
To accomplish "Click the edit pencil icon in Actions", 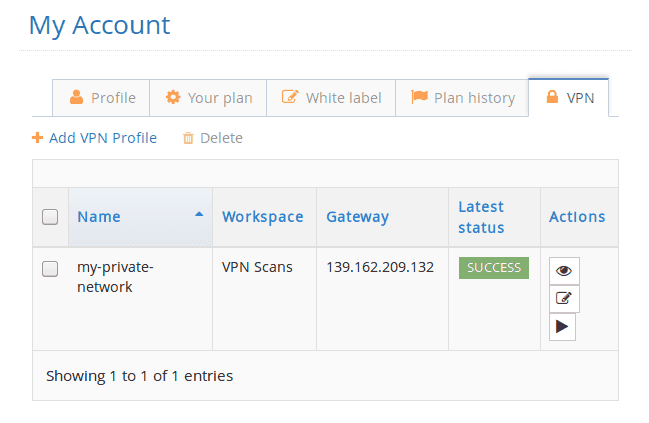I will (x=564, y=298).
